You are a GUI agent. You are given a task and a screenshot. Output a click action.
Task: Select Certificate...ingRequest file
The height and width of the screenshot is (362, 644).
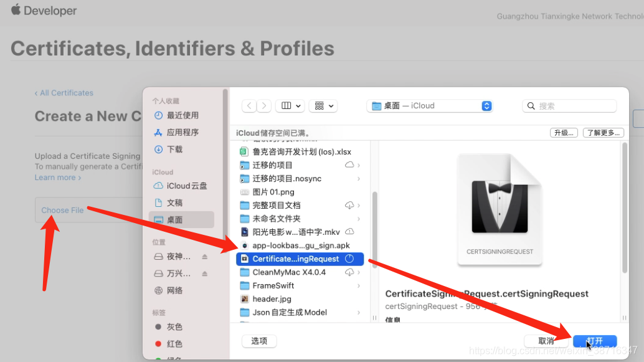(300, 259)
